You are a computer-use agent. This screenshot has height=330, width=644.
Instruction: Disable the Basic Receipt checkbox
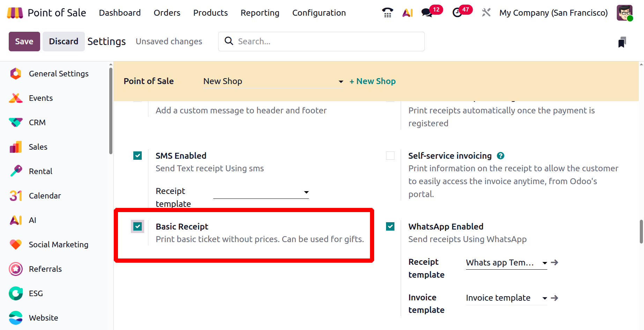tap(138, 227)
